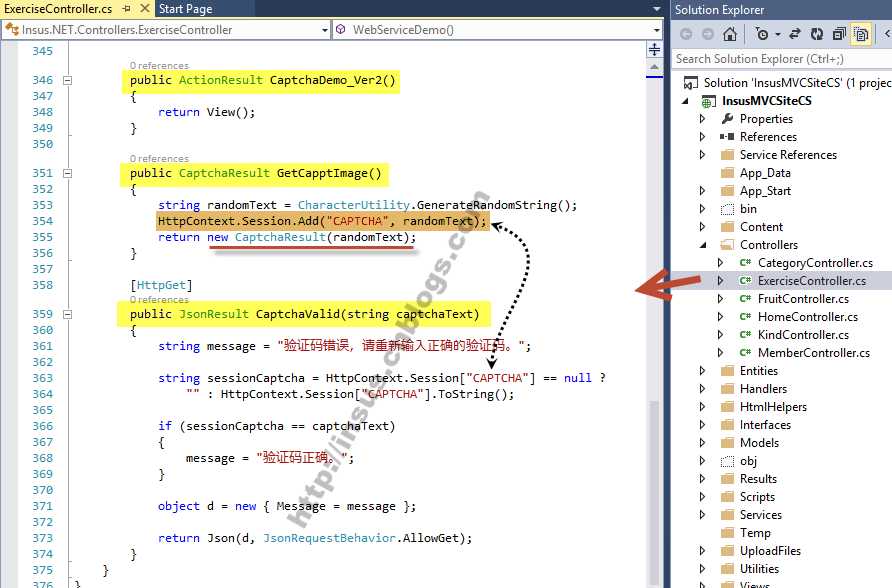Toggle Show All Files in Solution Explorer
The image size is (892, 588).
861,35
